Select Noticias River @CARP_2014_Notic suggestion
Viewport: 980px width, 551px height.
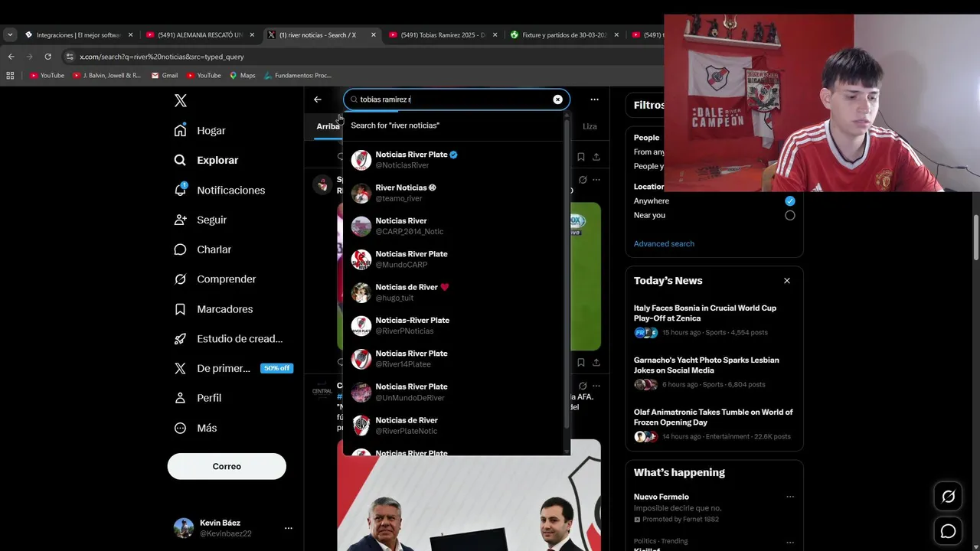coord(453,226)
